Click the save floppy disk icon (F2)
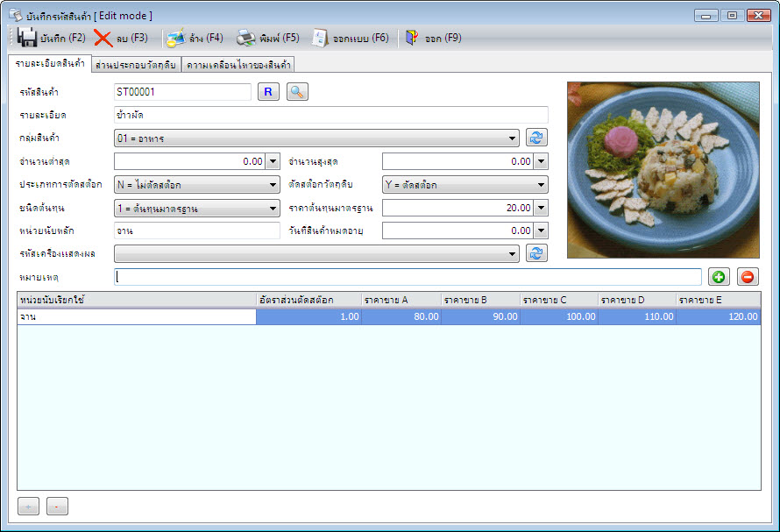The width and height of the screenshot is (780, 532). click(27, 38)
